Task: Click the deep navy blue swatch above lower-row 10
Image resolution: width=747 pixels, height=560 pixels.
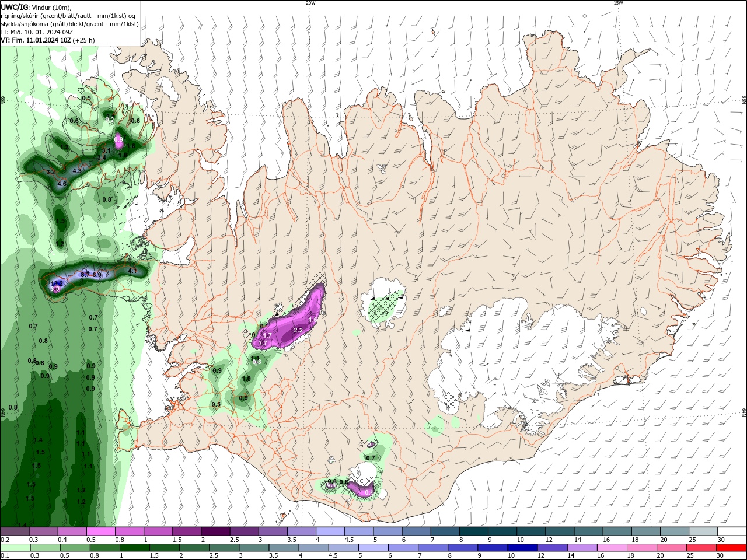Action: [x=522, y=548]
